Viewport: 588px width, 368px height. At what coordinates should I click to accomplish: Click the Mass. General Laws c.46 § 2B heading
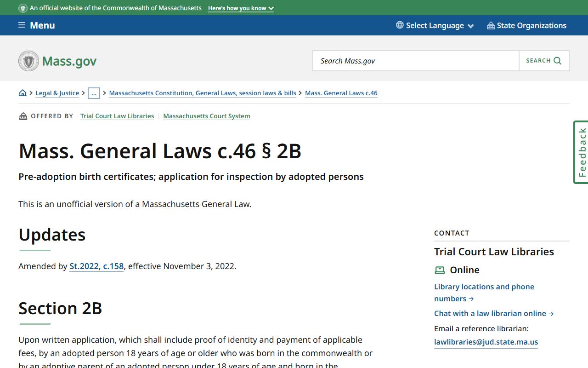point(160,151)
